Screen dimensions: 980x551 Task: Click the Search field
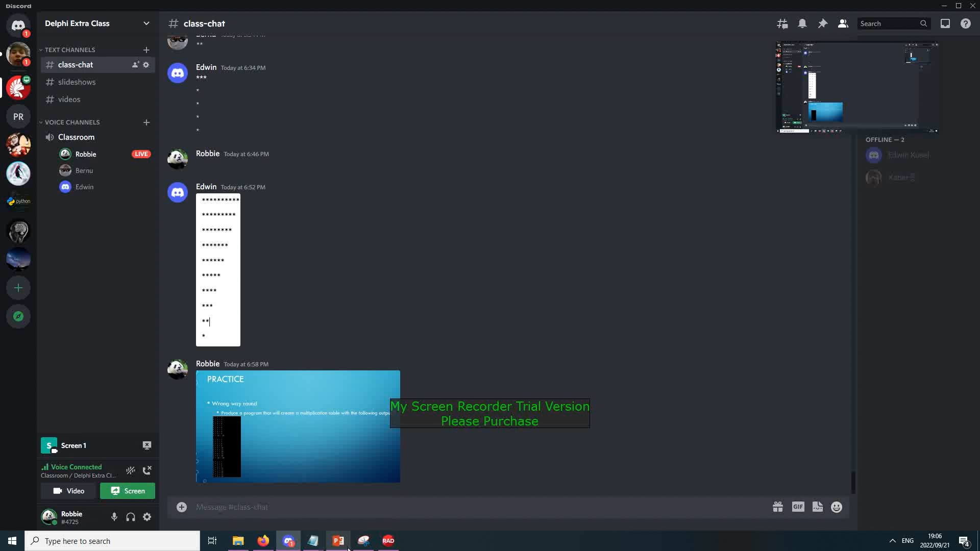pyautogui.click(x=893, y=23)
